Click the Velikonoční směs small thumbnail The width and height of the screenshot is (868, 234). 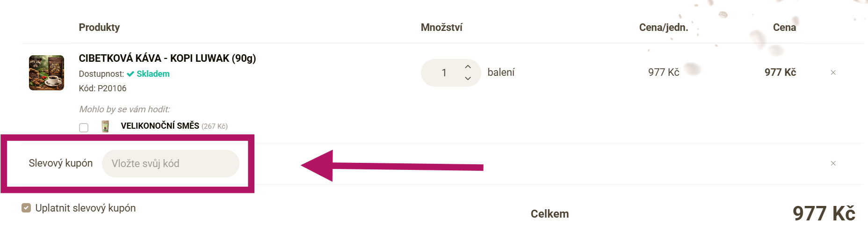[105, 126]
